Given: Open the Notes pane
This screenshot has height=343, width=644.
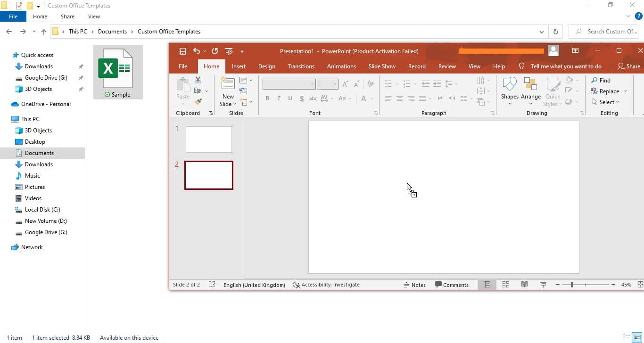Looking at the screenshot, I should click(x=415, y=285).
